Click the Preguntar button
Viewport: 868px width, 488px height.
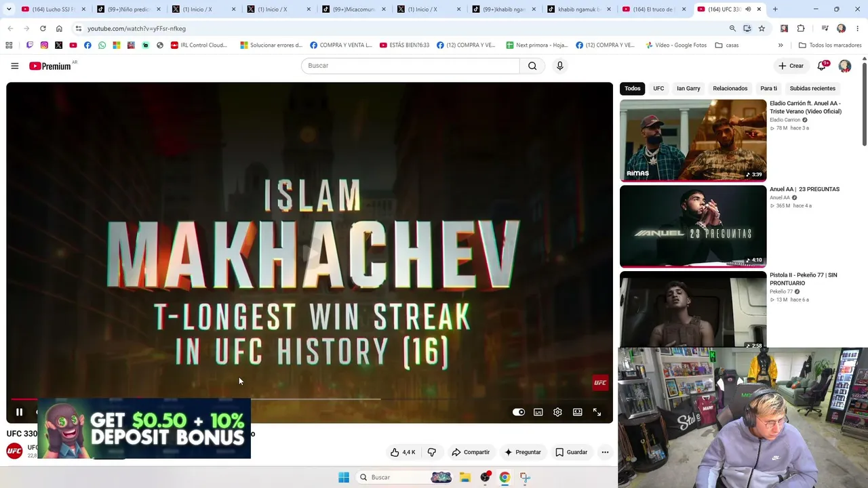coord(522,452)
